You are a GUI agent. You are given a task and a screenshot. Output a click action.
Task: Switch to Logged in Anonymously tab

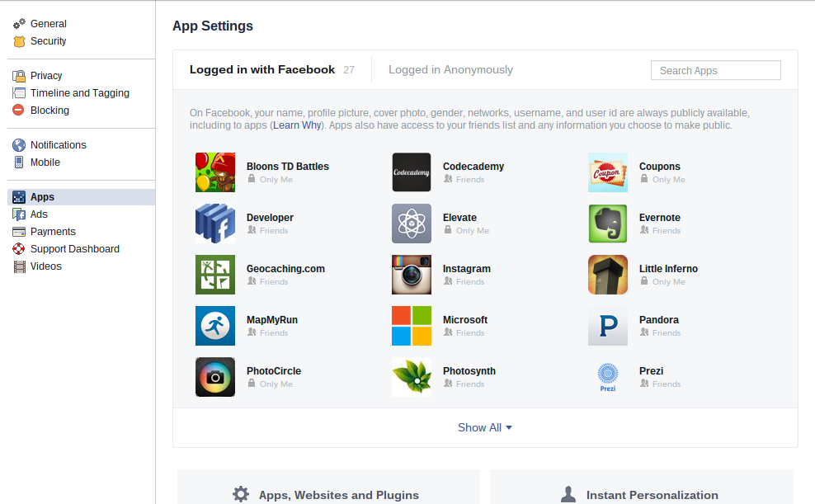click(450, 69)
